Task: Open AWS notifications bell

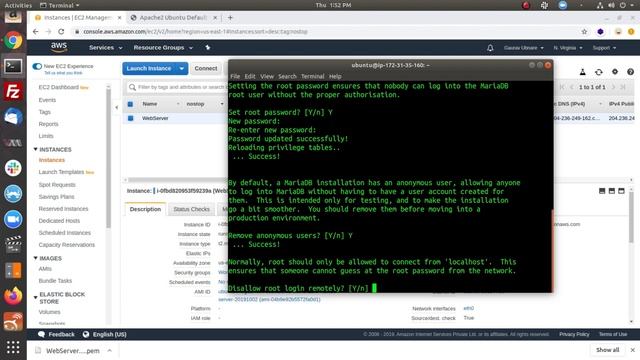Action: coord(490,48)
